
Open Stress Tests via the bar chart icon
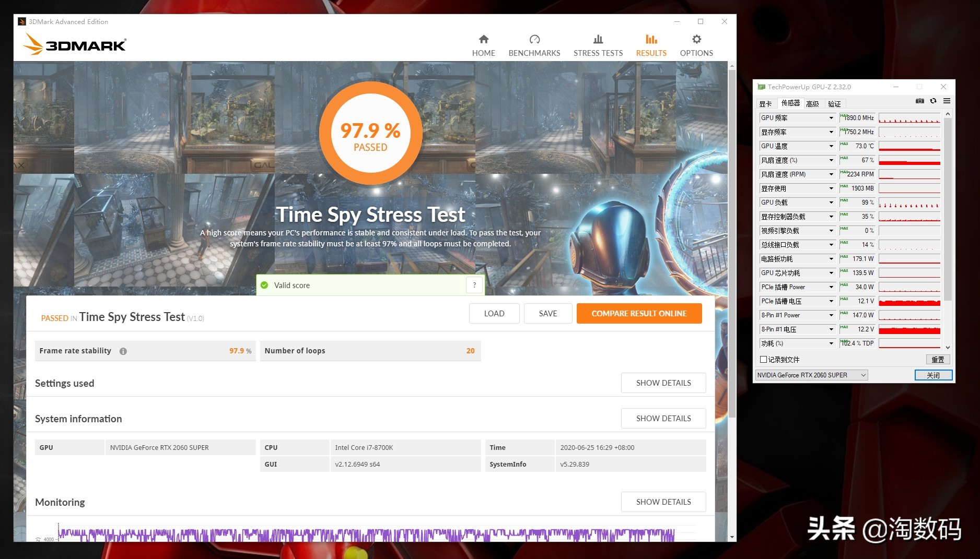598,40
